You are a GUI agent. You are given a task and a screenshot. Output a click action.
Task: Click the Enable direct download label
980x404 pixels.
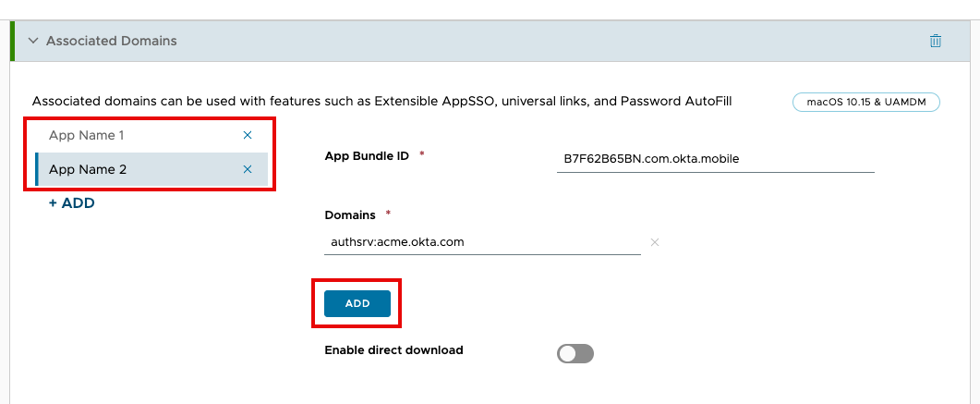coord(393,350)
